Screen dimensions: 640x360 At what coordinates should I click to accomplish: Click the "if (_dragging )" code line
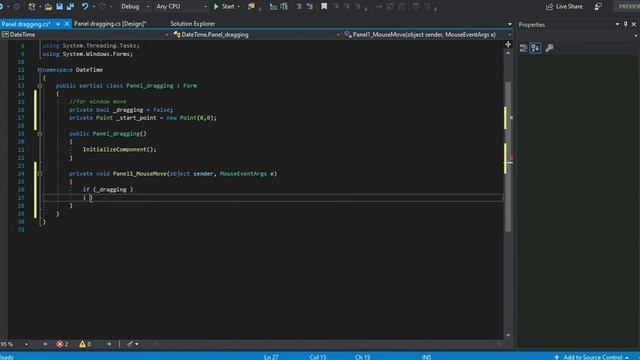click(x=108, y=189)
